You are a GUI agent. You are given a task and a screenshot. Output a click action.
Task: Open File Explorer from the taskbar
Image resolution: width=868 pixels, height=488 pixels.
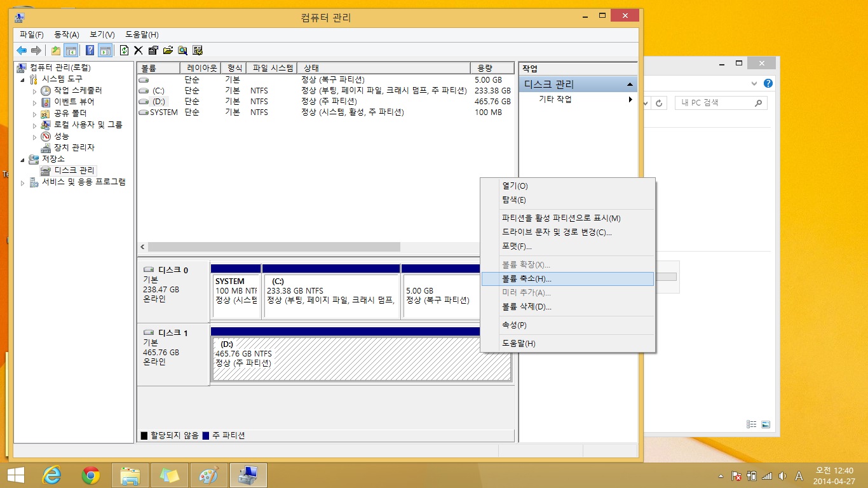tap(130, 475)
